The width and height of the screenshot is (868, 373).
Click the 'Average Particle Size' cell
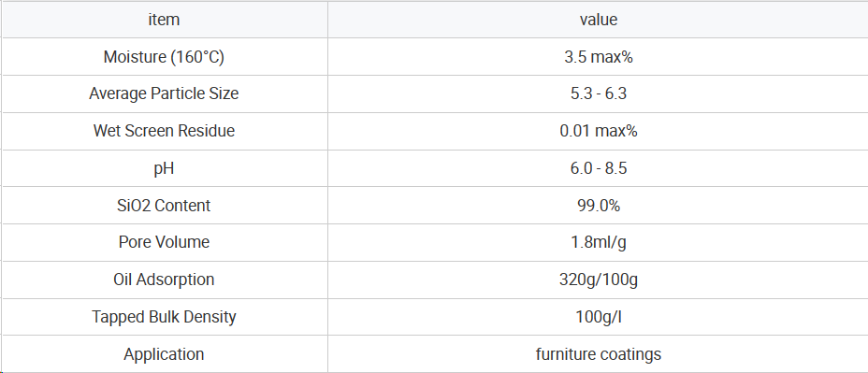coord(164,94)
